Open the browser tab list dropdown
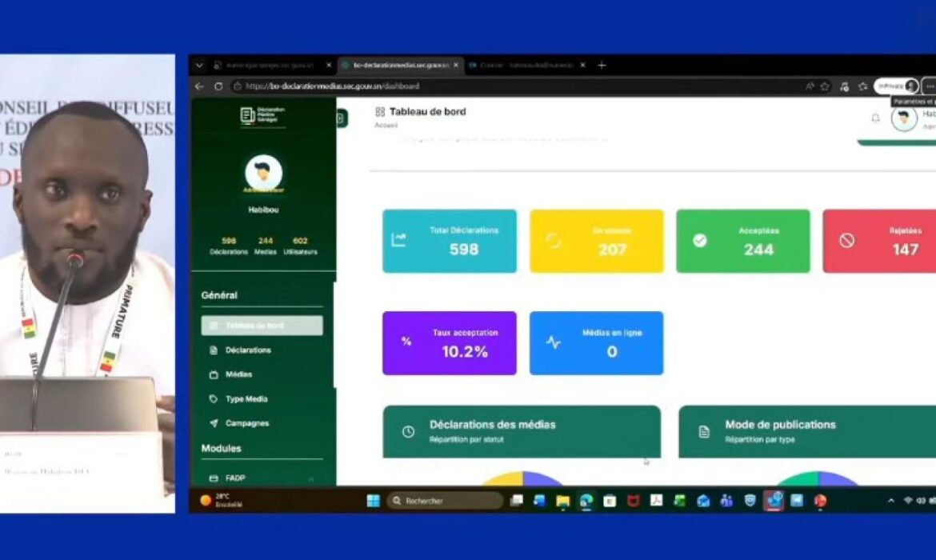 (x=199, y=66)
